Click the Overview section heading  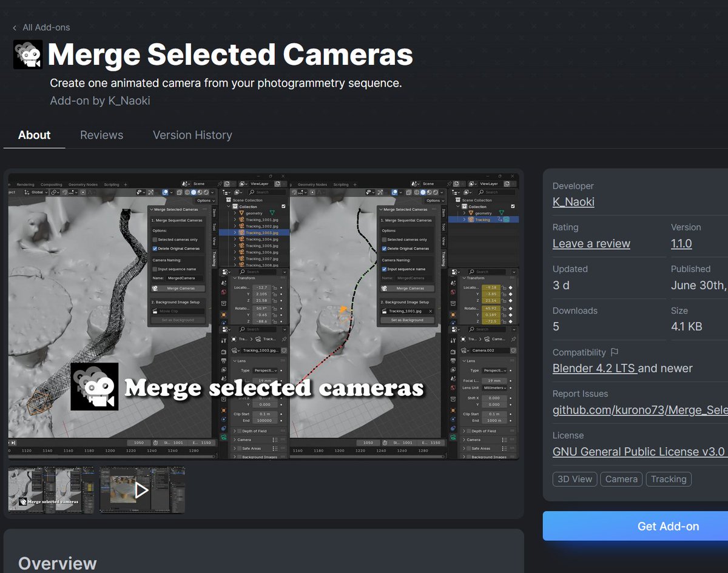(x=58, y=563)
